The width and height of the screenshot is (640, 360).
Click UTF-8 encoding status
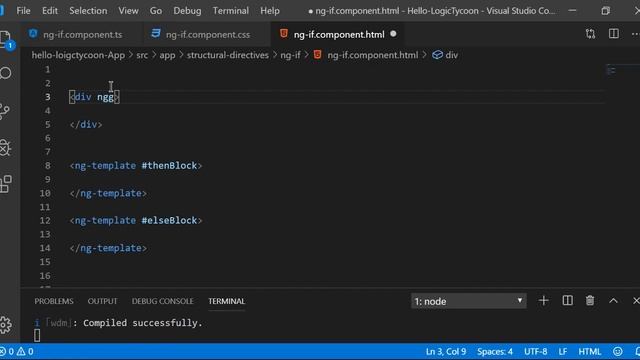click(536, 351)
